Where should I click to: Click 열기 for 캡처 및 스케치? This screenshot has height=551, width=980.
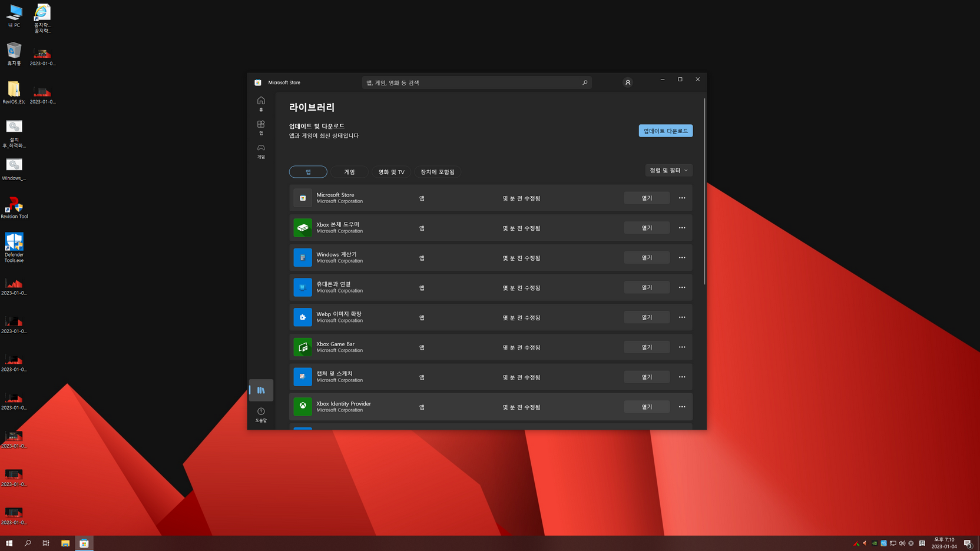(x=647, y=377)
